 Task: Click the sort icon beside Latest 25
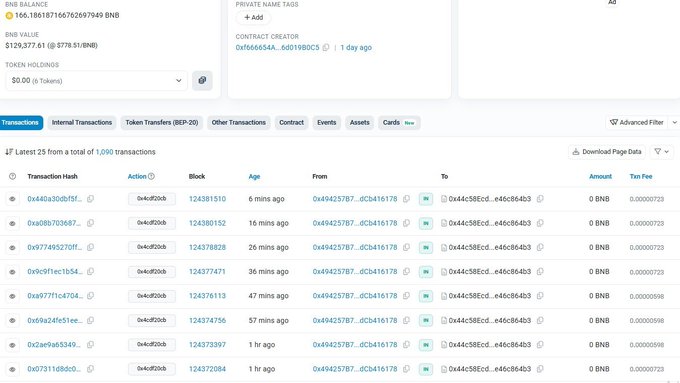pyautogui.click(x=9, y=152)
